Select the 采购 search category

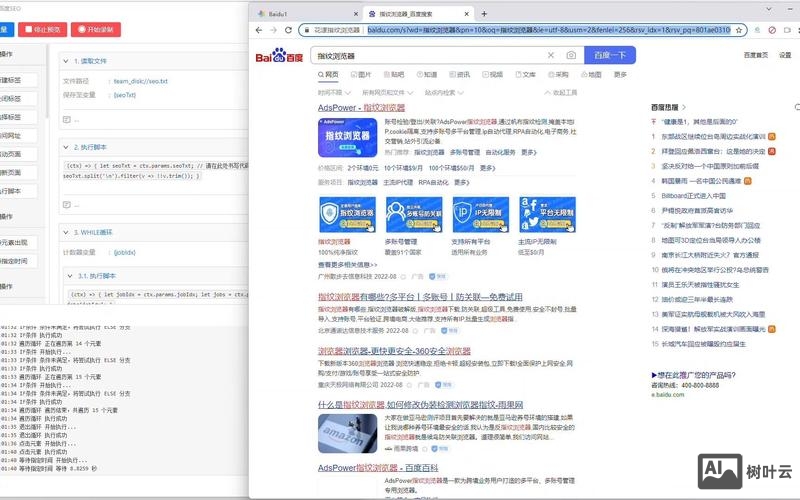(558, 74)
